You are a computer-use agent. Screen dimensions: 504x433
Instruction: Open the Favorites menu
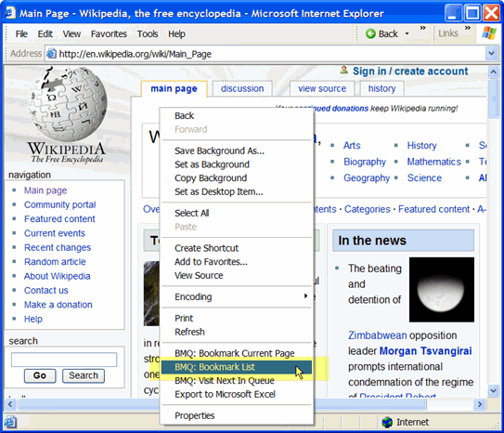[x=109, y=33]
